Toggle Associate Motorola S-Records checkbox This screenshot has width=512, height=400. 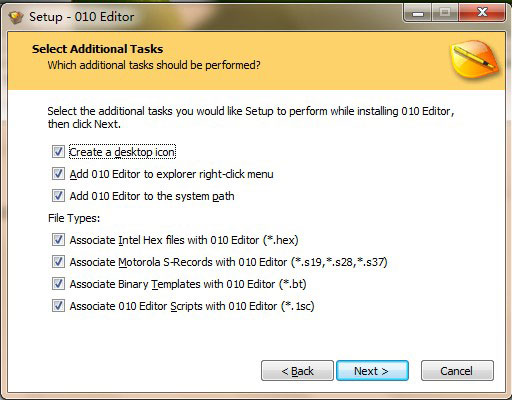(x=58, y=262)
